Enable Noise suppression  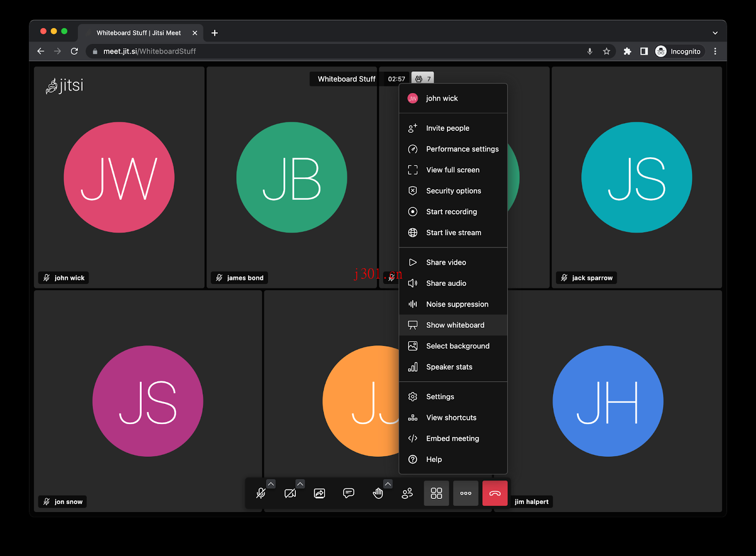tap(456, 304)
